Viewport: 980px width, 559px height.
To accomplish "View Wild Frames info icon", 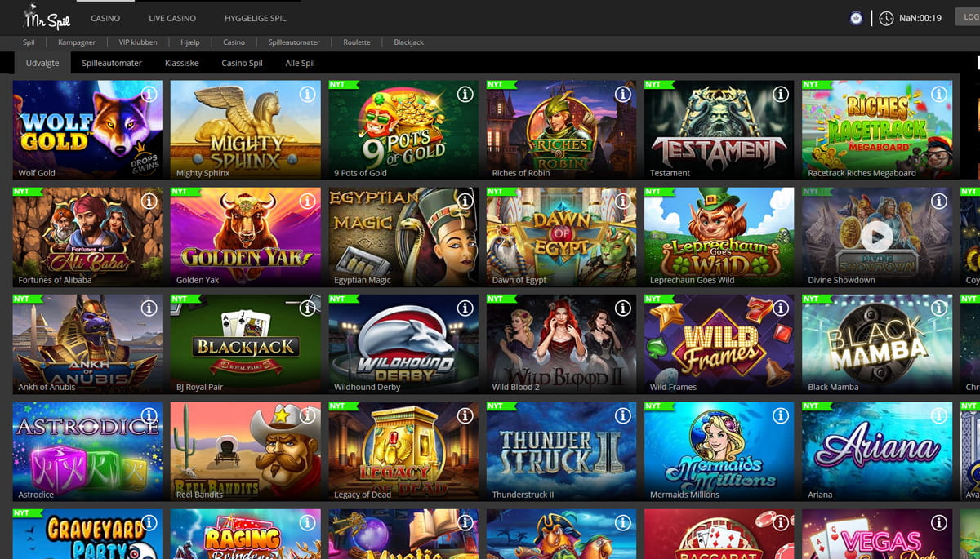I will [x=781, y=308].
